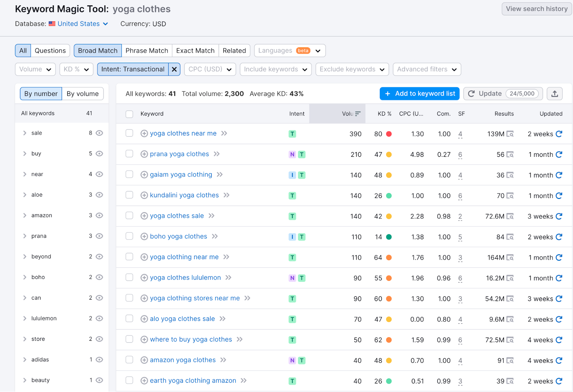
Task: Toggle eye icon for 'aloe' group
Action: (100, 195)
